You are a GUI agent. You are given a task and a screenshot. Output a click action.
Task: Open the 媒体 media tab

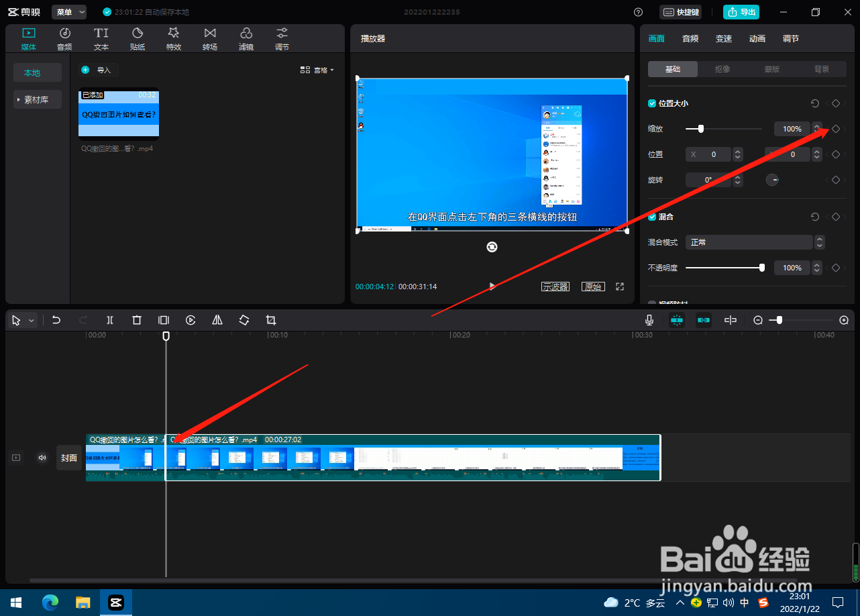[29, 38]
